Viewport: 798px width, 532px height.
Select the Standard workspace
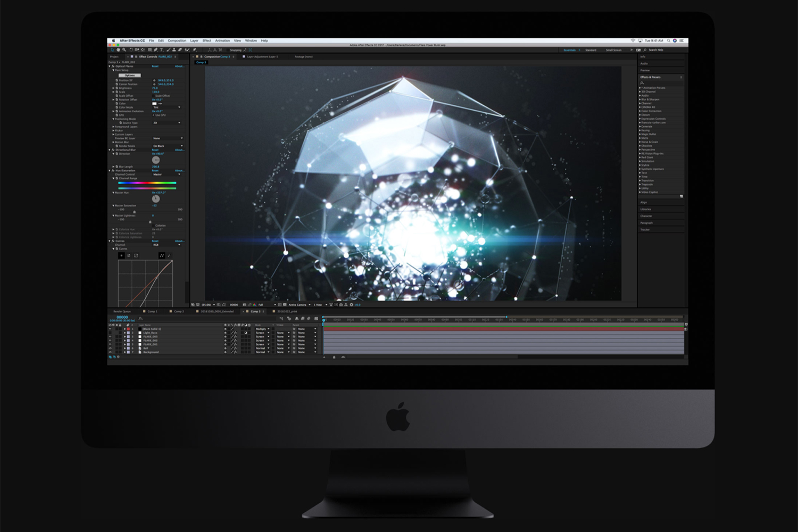[591, 50]
